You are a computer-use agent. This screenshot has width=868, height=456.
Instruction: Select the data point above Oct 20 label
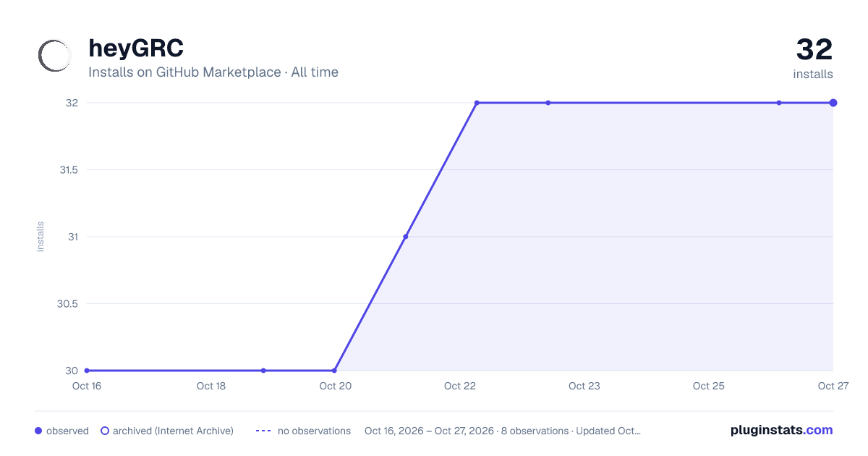tap(334, 371)
